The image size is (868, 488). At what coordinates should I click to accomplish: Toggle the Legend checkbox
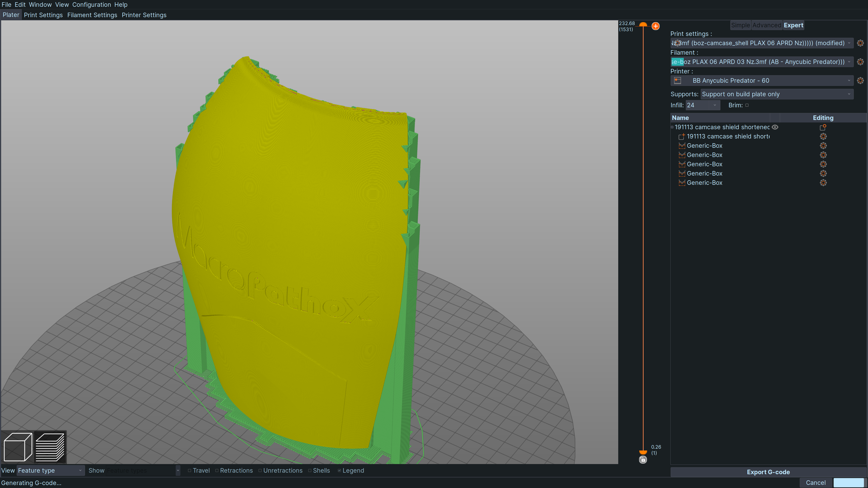339,470
